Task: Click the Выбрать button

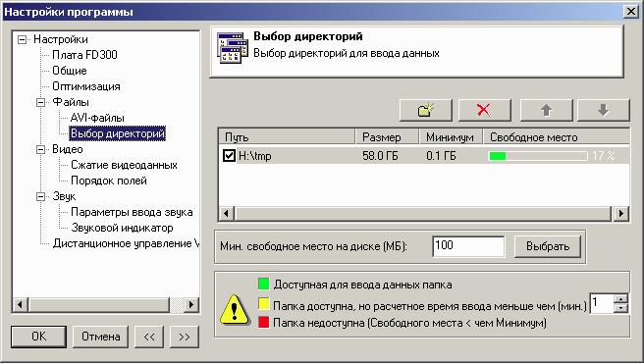Action: (548, 246)
